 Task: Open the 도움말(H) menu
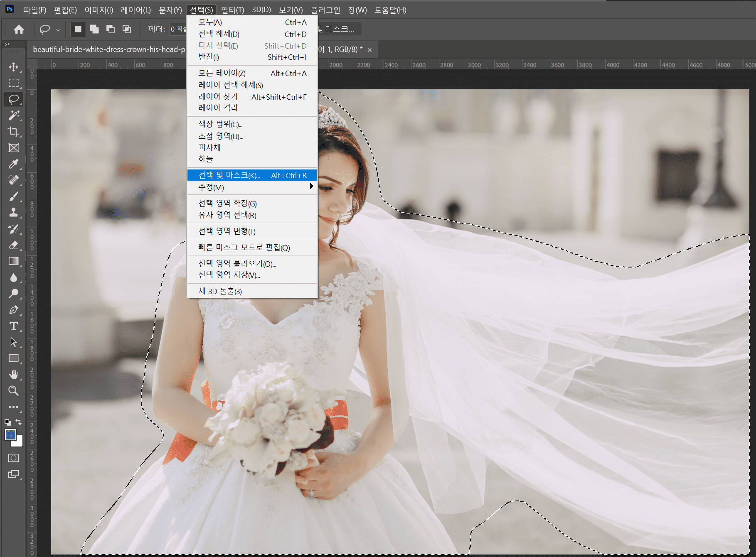390,10
